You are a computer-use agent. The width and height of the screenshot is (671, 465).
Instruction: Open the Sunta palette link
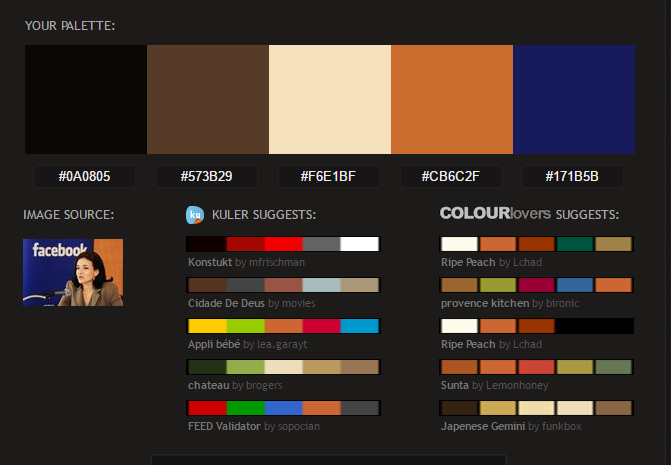pos(455,385)
